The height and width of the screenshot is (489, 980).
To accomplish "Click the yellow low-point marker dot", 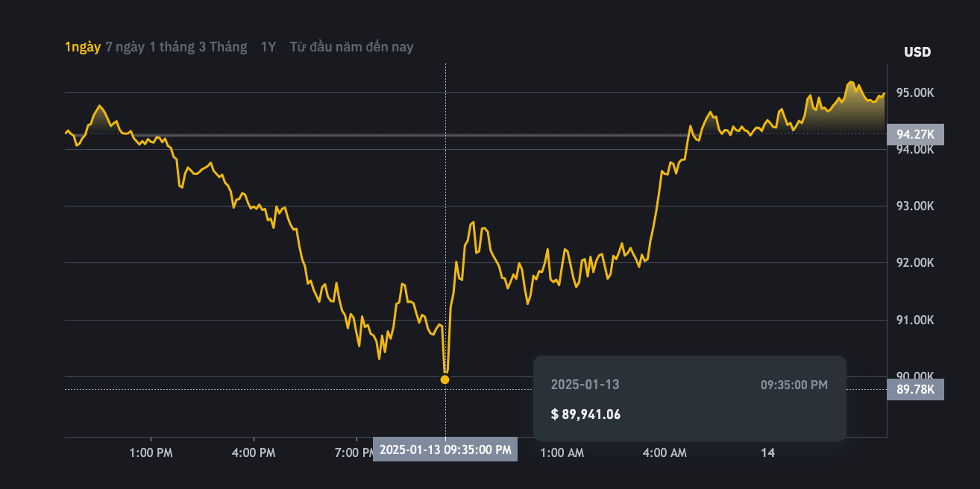I will coord(445,379).
